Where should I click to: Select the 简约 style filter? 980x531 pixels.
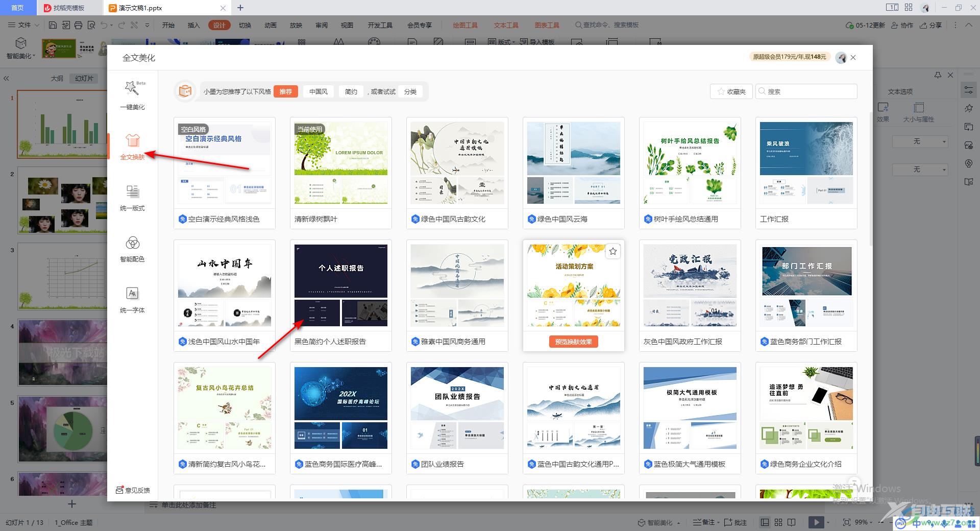pyautogui.click(x=351, y=91)
